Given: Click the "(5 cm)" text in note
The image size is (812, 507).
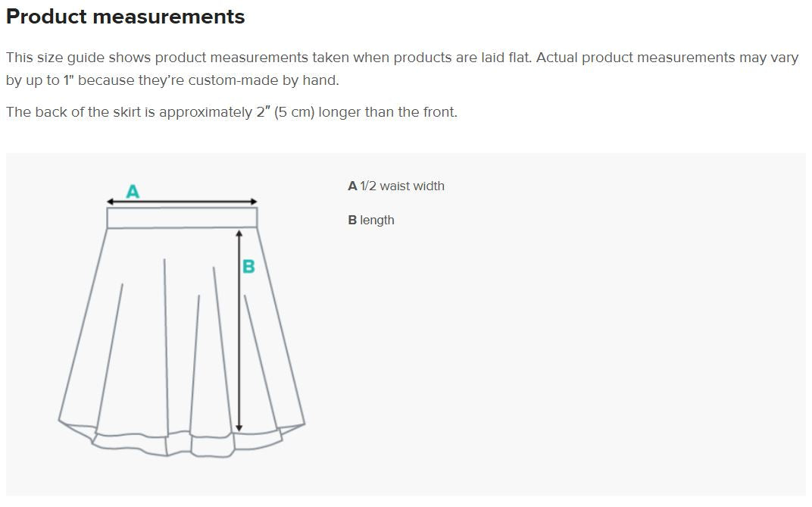Looking at the screenshot, I should (x=294, y=112).
